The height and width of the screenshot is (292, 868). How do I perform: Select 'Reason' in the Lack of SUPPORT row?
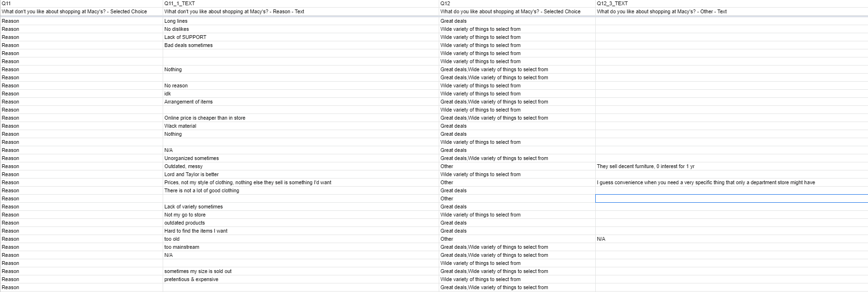[82, 37]
